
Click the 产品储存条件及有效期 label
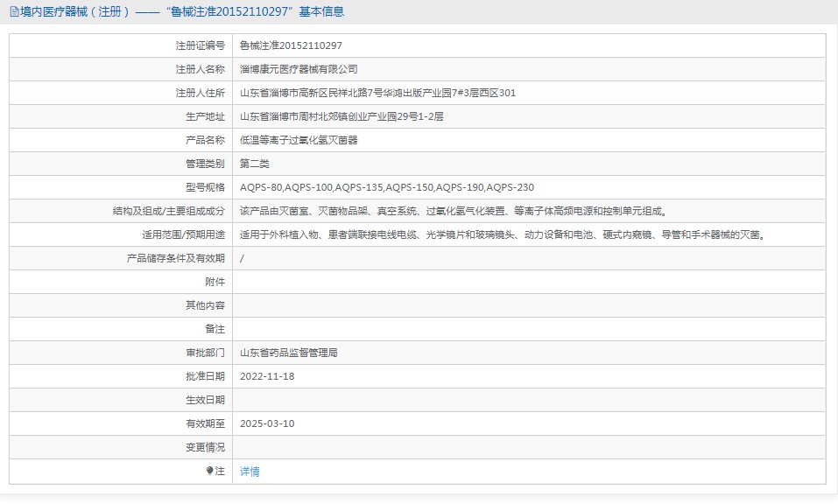click(176, 258)
